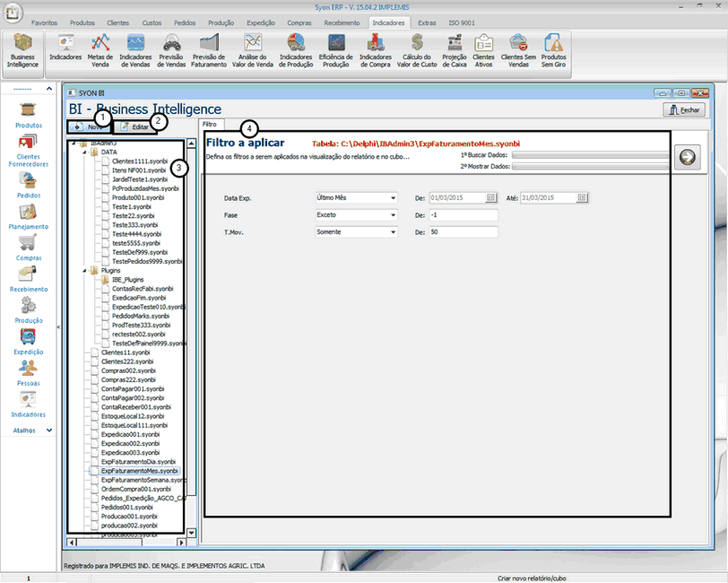This screenshot has width=728, height=583.
Task: Click the 1º Buscar Dados progress bar
Action: click(x=590, y=154)
